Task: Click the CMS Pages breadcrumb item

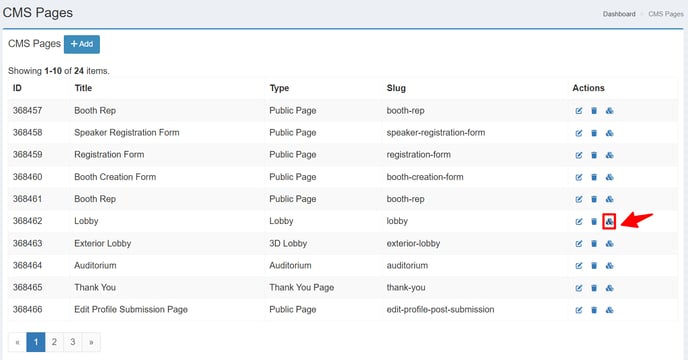Action: tap(666, 14)
